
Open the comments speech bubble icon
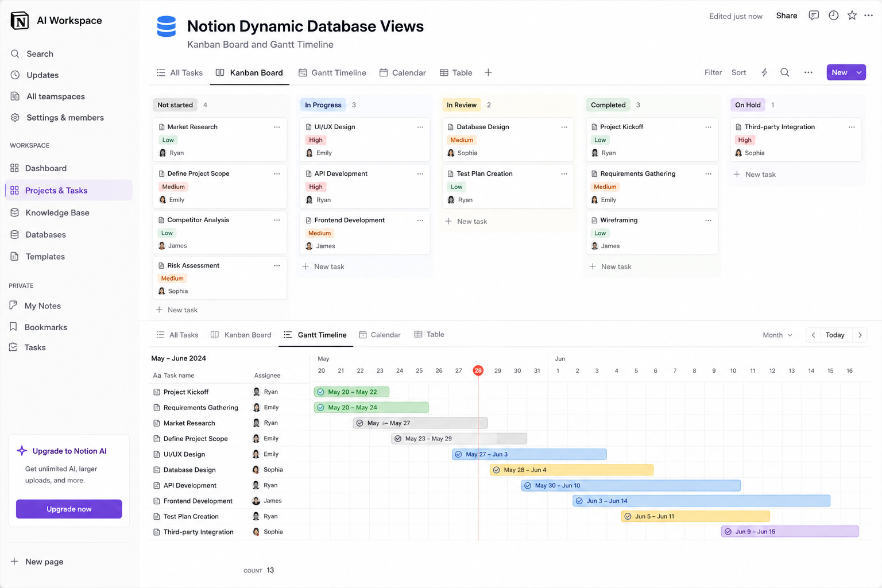coord(814,16)
